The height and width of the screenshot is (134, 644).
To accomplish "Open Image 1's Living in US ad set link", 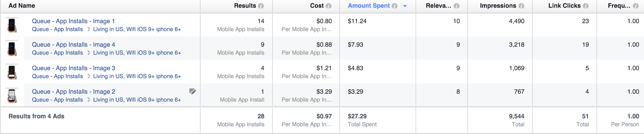I will pyautogui.click(x=137, y=29).
